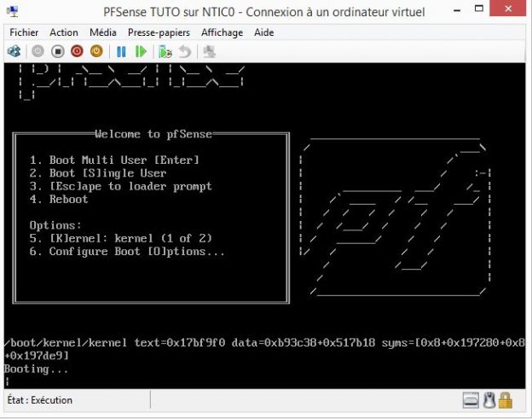Send Ctrl+Alt+Del to the virtual machine
The height and width of the screenshot is (419, 532).
click(14, 51)
